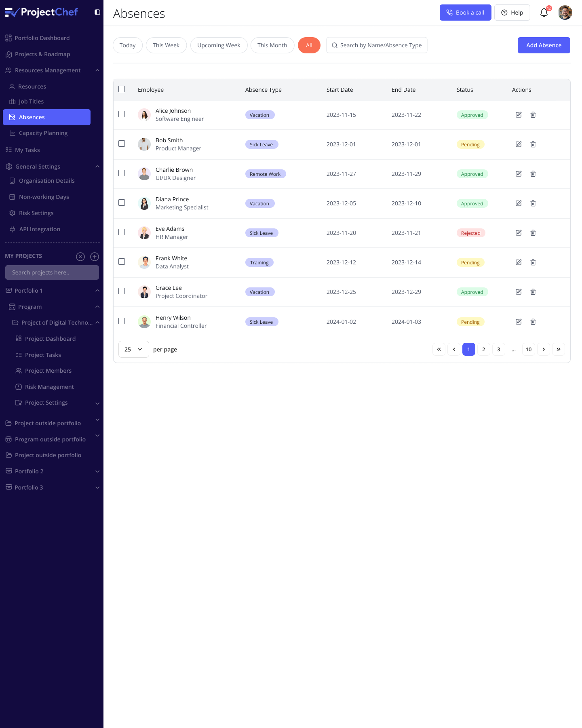
Task: Edit Eve Adams' absence entry
Action: tap(519, 233)
